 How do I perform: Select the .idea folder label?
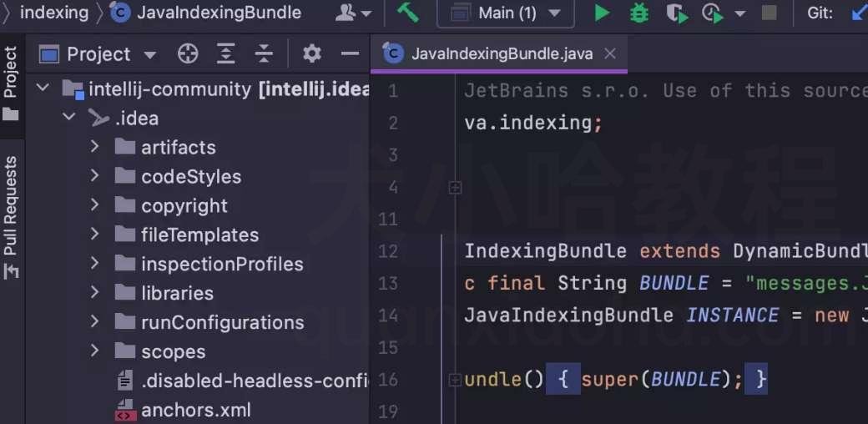point(137,119)
